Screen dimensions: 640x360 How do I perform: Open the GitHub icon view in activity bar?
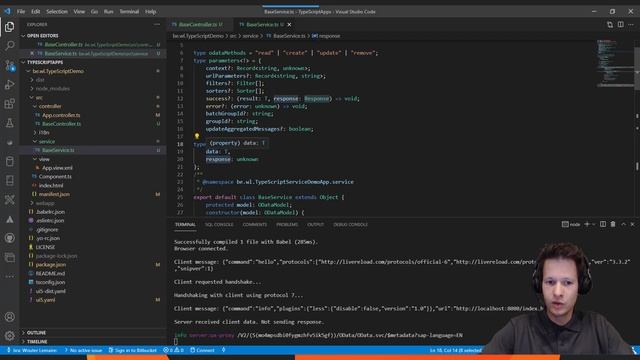coord(9,238)
